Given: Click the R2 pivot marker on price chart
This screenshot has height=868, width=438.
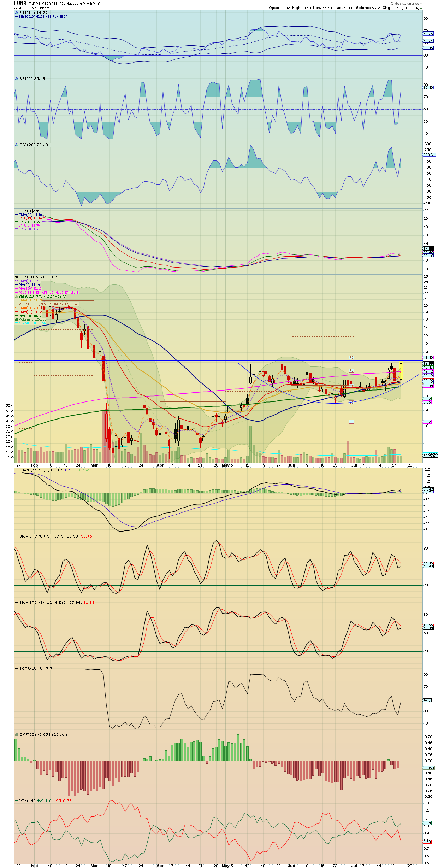Looking at the screenshot, I should pos(351,358).
